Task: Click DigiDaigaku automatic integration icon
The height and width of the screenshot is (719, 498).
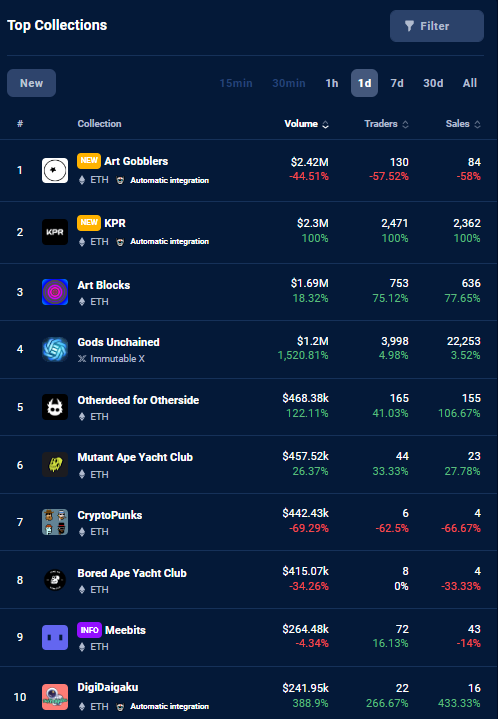Action: click(120, 707)
